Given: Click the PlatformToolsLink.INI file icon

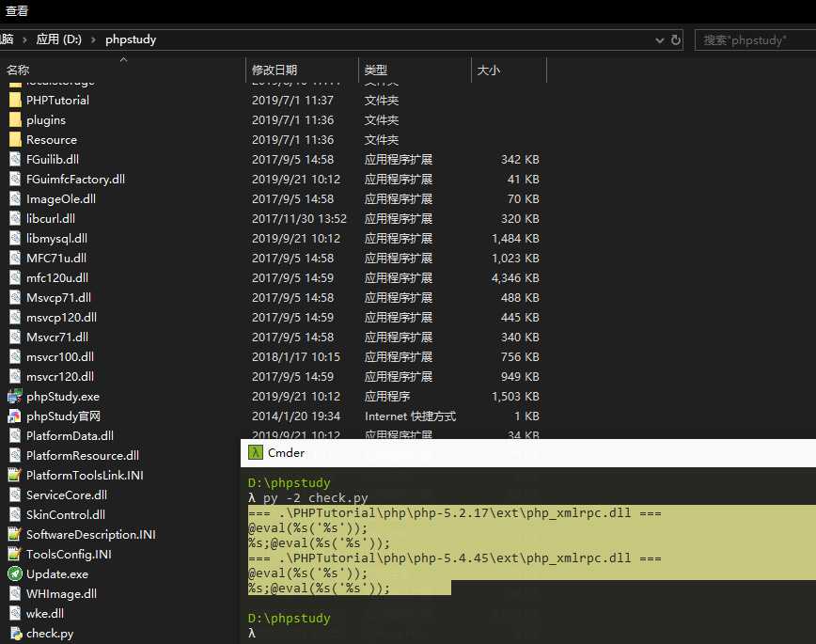Looking at the screenshot, I should pos(15,476).
